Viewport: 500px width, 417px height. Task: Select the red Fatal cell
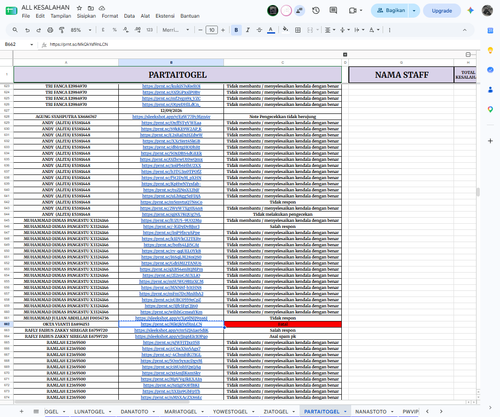click(x=283, y=324)
